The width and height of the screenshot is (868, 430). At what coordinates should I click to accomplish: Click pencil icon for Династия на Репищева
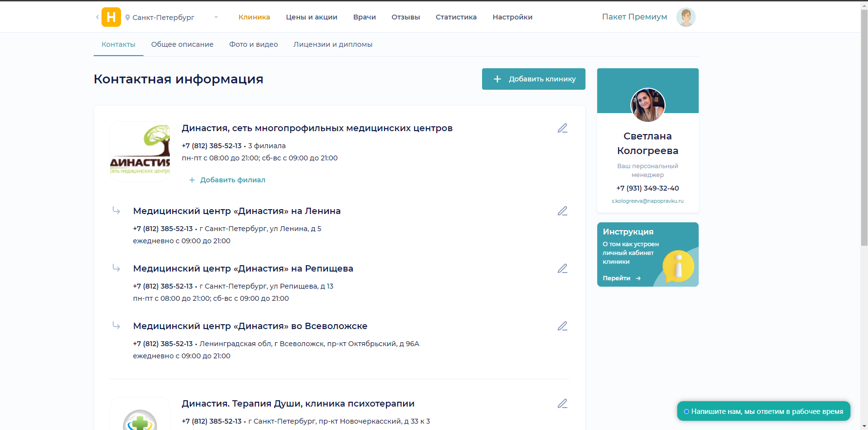click(562, 269)
